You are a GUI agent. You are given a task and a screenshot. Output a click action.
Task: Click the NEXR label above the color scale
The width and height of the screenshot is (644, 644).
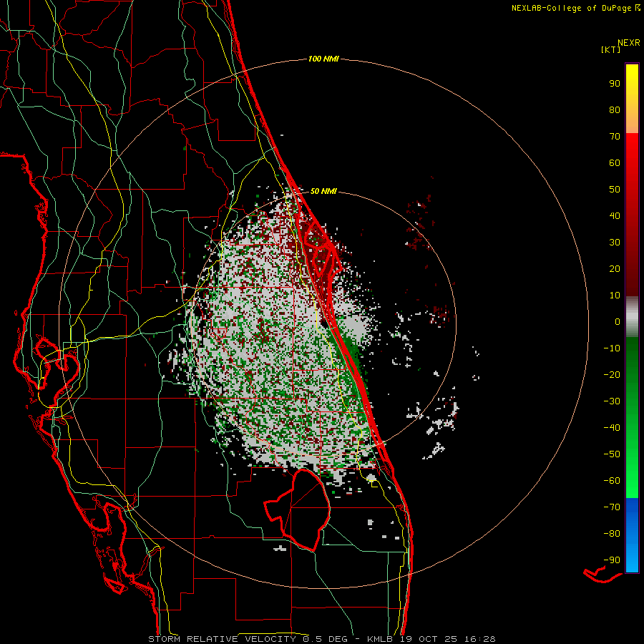(629, 43)
